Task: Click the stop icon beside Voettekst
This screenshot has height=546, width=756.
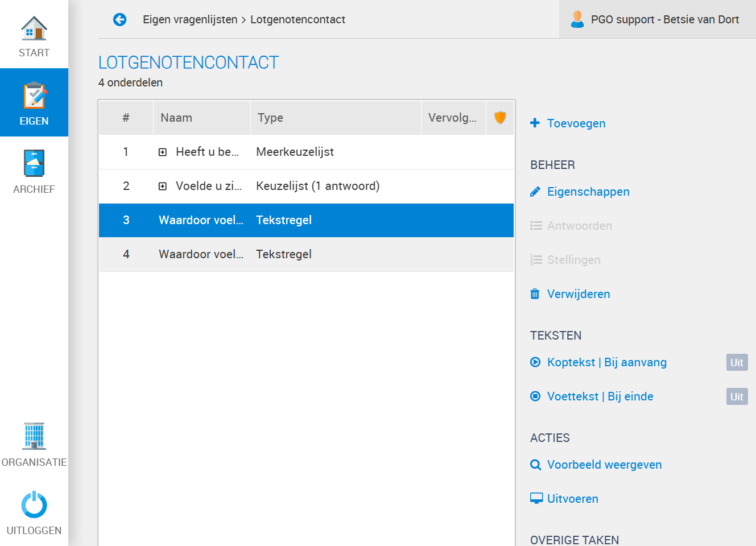Action: coord(535,396)
